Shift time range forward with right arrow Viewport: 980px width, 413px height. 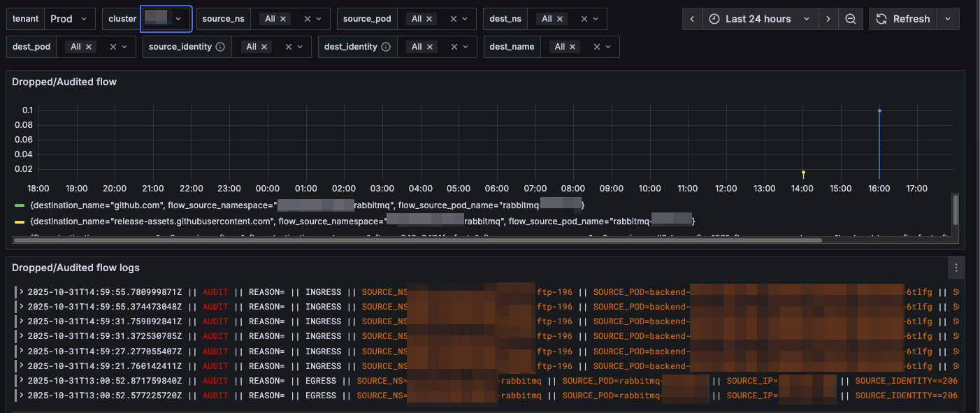[828, 19]
